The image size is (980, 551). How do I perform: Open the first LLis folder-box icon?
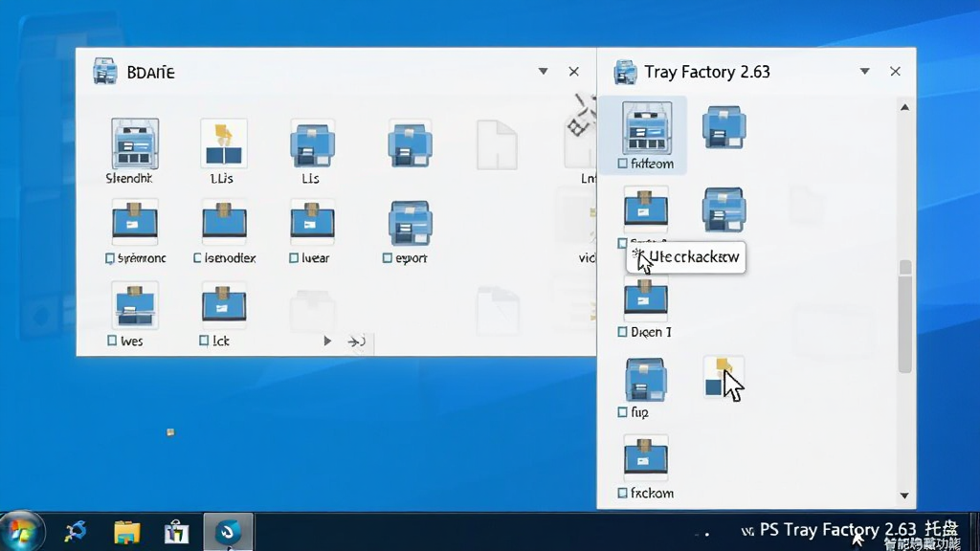[x=224, y=143]
